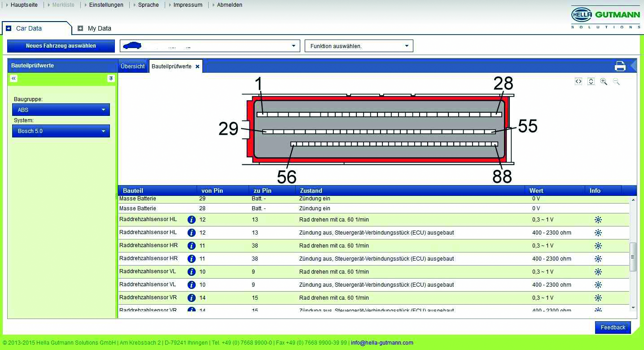Viewport: 644px width, 350px height.
Task: Click gear icon in Raddrehzahlsensor HR rotation row
Action: pos(598,246)
